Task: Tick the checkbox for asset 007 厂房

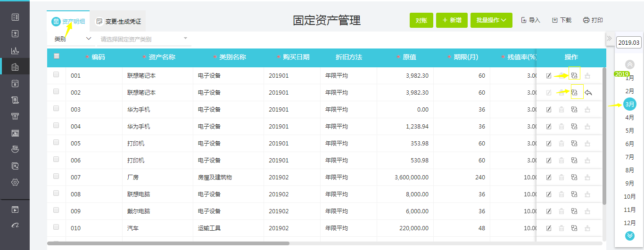Action: 57,176
